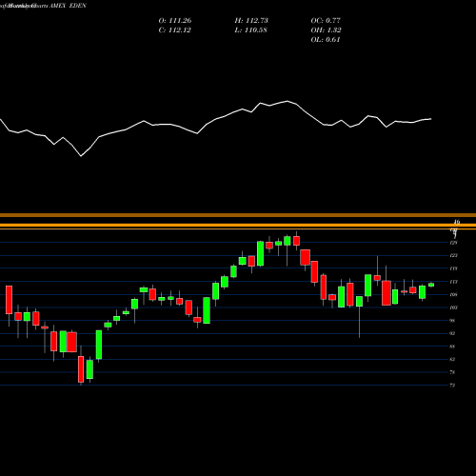Click the high price value H: 112.73
The width and height of the screenshot is (476, 476).
251,21
